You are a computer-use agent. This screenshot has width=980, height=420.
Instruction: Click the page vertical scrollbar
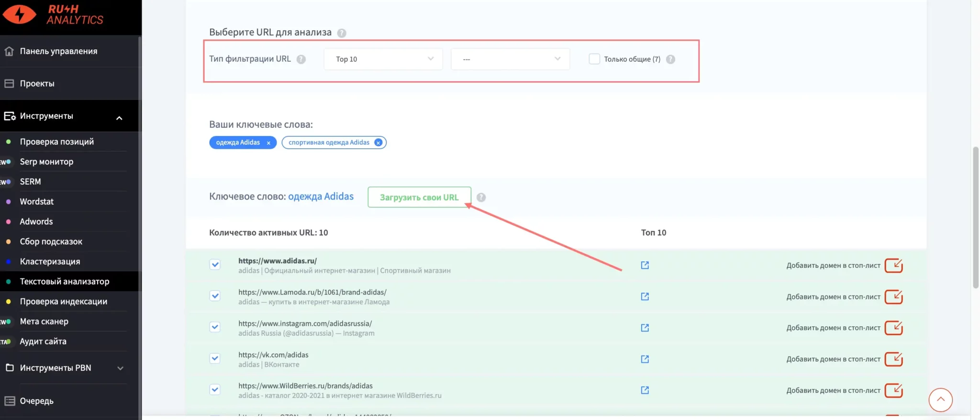click(x=975, y=217)
